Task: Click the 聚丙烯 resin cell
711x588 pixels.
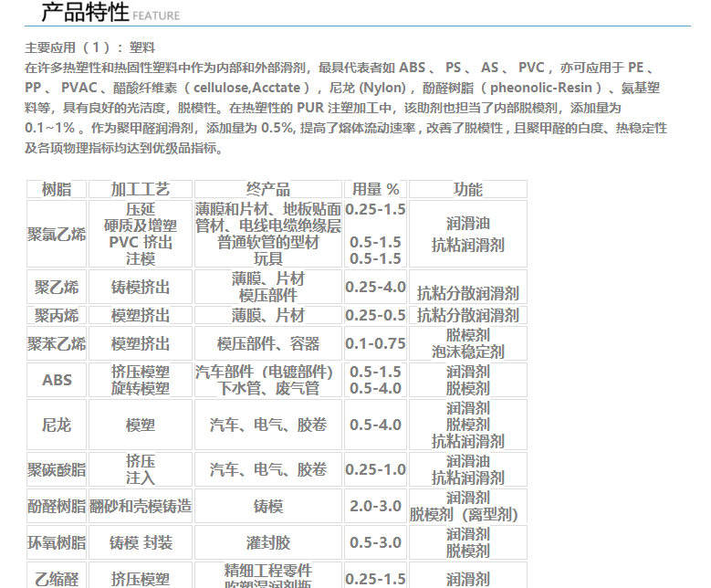Action: click(57, 315)
